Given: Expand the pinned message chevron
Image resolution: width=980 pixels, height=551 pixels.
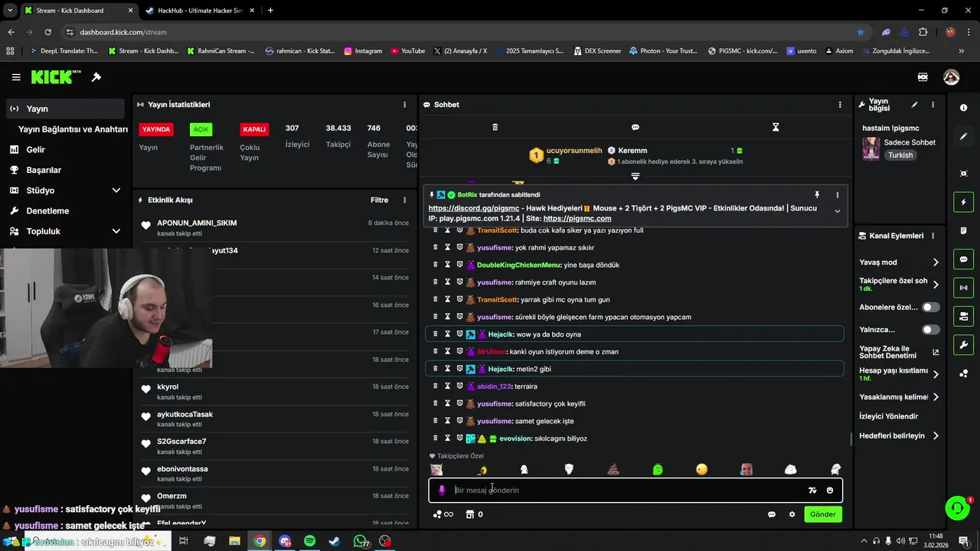Looking at the screenshot, I should coord(837,211).
